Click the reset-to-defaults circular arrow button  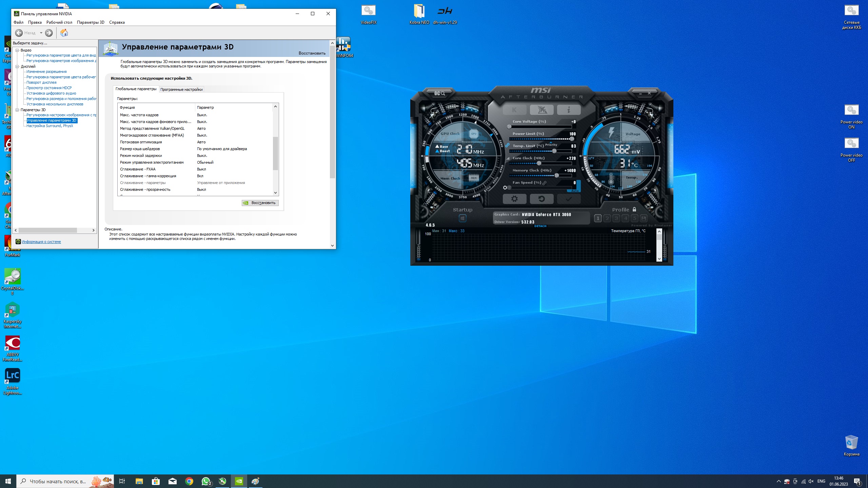pos(541,199)
